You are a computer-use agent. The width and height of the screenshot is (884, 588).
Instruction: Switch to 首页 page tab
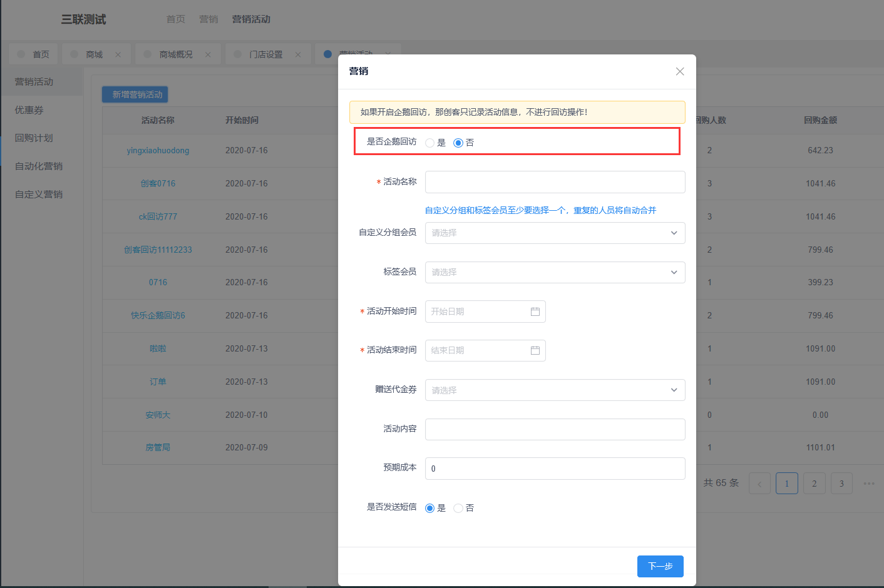tap(34, 54)
